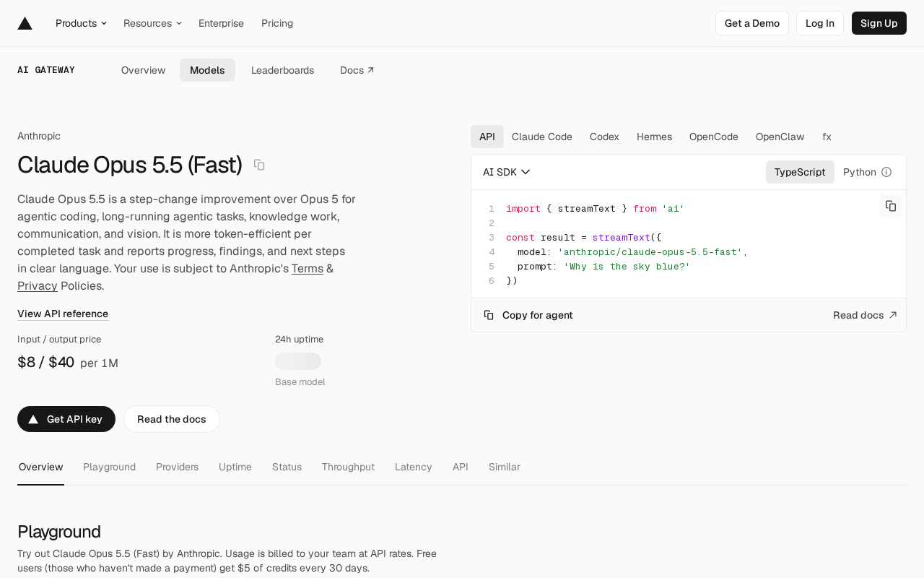Switch to the OpenClaw tab
This screenshot has width=924, height=578.
pos(780,137)
